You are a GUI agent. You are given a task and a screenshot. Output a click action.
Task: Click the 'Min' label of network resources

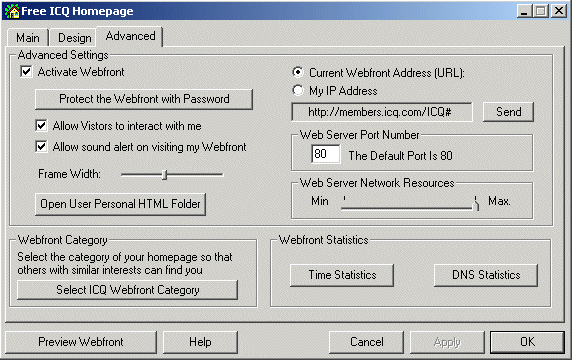pos(320,201)
